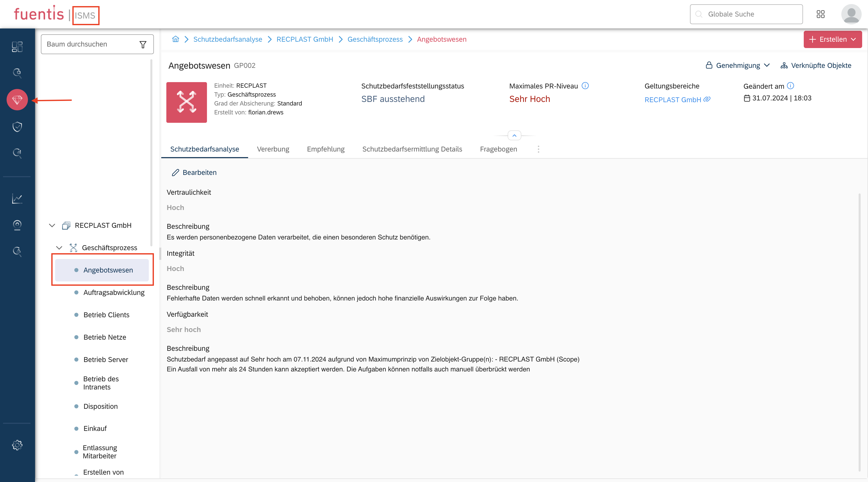
Task: Open the user avatar menu
Action: pos(851,14)
